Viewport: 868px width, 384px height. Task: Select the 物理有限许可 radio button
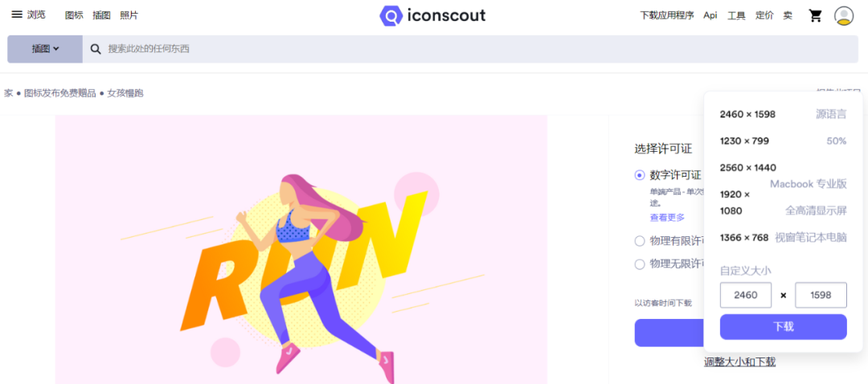[x=640, y=241]
